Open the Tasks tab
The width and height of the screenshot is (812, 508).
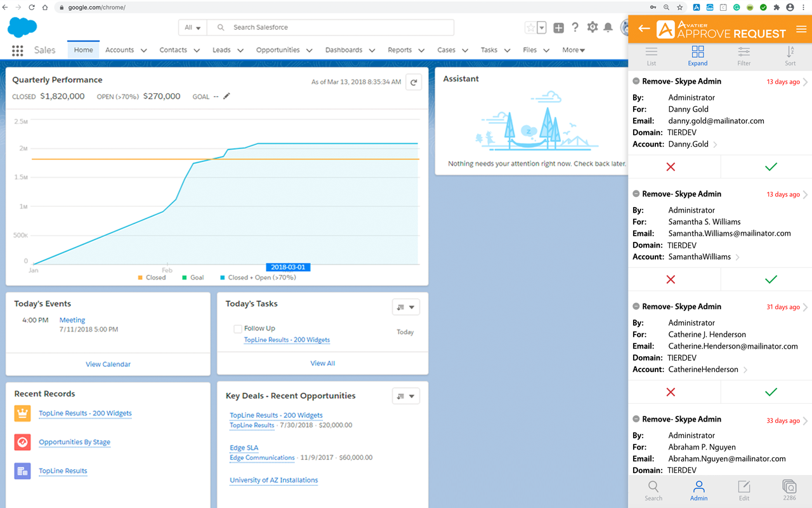489,50
